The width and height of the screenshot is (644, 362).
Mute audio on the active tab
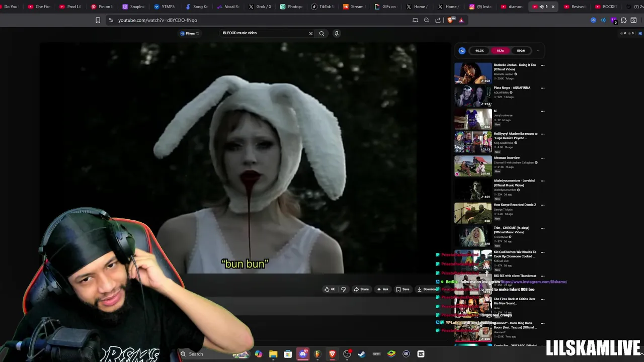(x=541, y=7)
